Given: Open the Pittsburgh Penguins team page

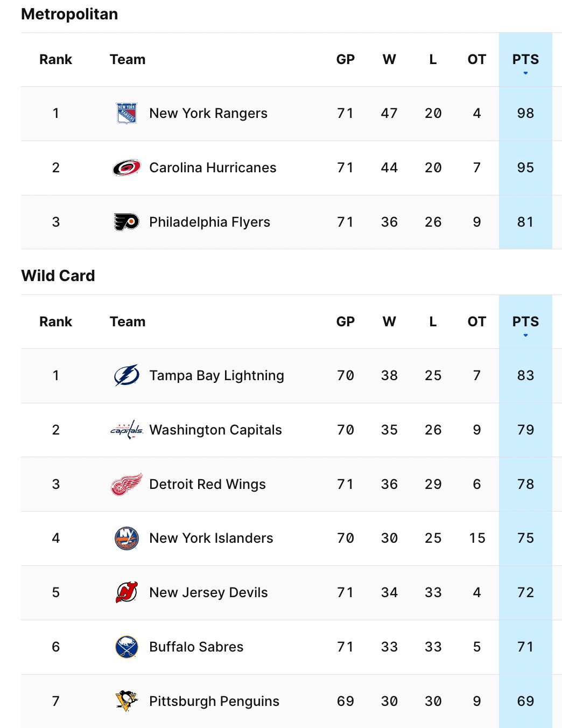Looking at the screenshot, I should pyautogui.click(x=214, y=701).
